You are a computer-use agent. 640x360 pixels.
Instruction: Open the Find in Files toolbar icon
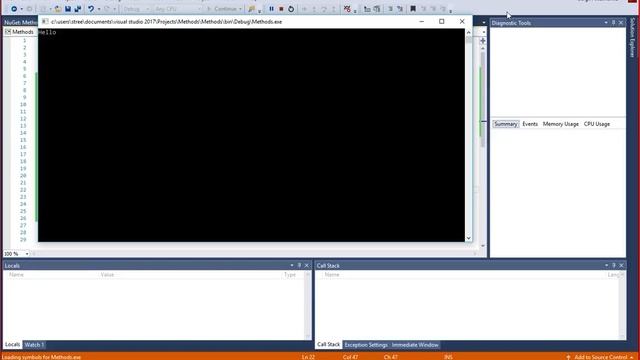(252, 9)
